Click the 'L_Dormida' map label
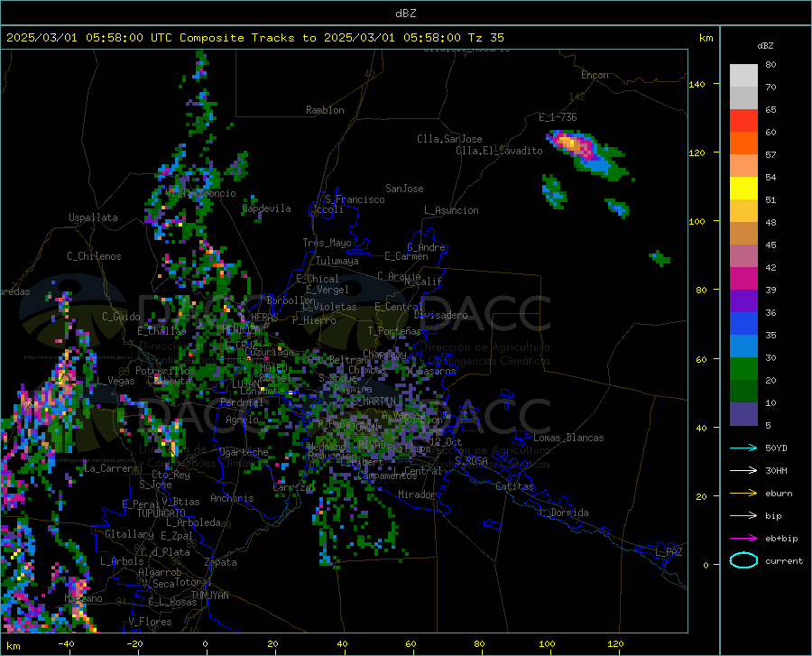812x656 pixels. [x=564, y=513]
